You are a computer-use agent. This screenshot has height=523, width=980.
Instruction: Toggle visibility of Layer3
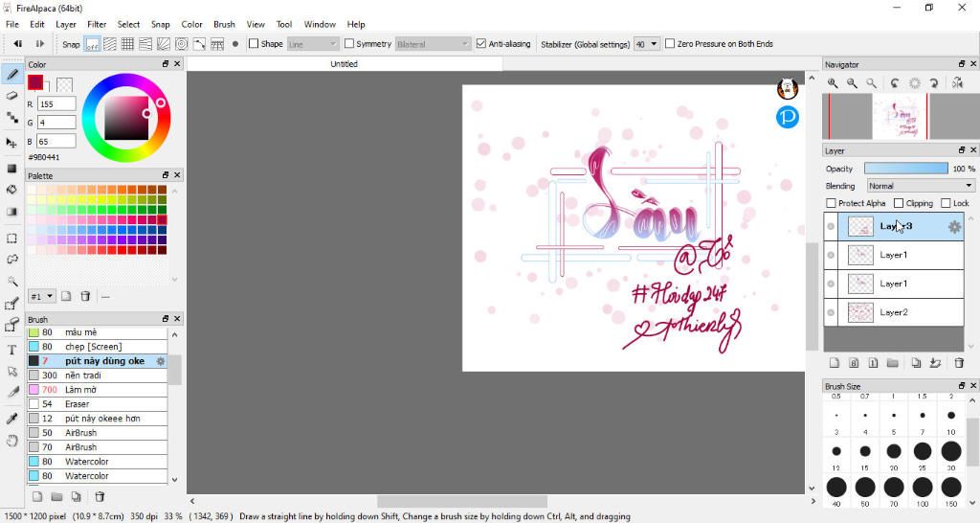coord(831,226)
